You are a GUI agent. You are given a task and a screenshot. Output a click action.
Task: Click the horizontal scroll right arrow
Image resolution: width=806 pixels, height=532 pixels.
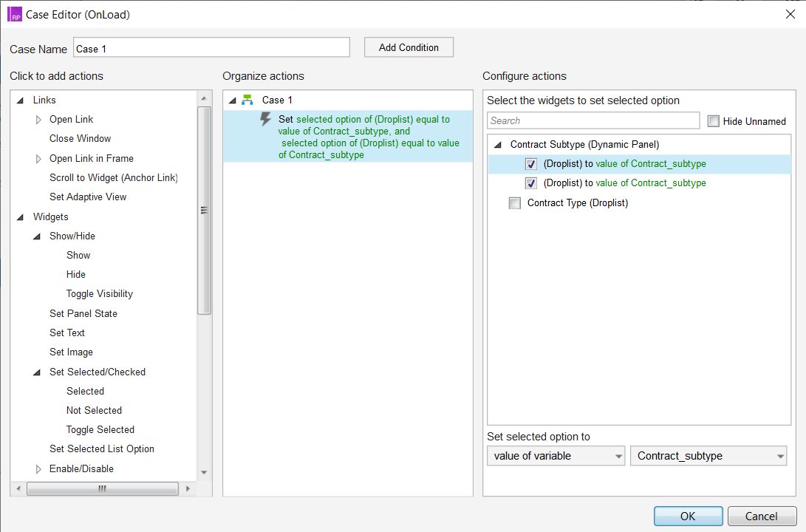click(x=188, y=488)
